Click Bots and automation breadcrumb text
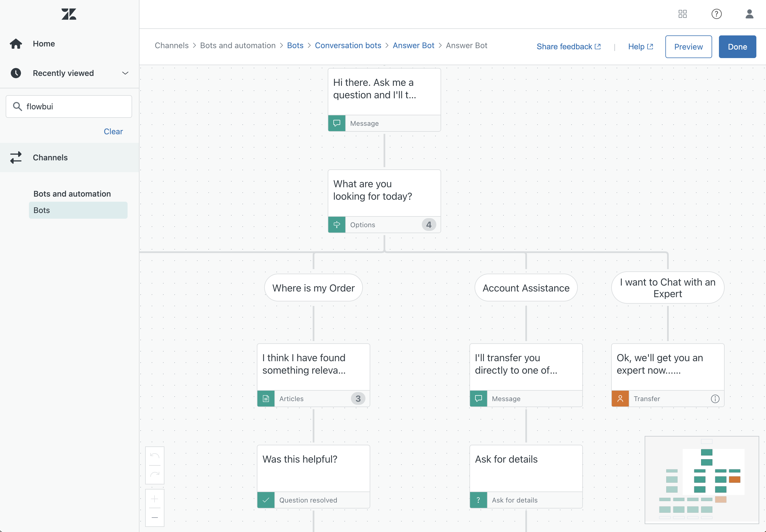Screen dimensions: 766x532 click(238, 45)
